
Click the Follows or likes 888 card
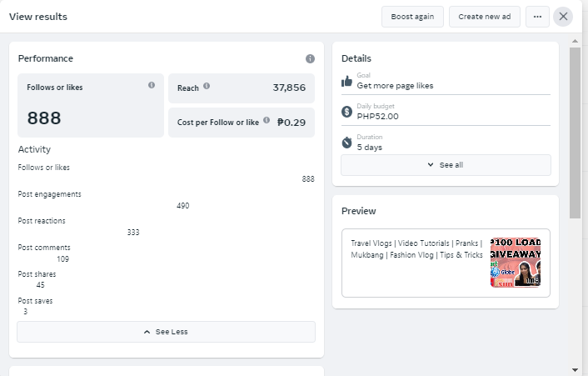coord(90,106)
